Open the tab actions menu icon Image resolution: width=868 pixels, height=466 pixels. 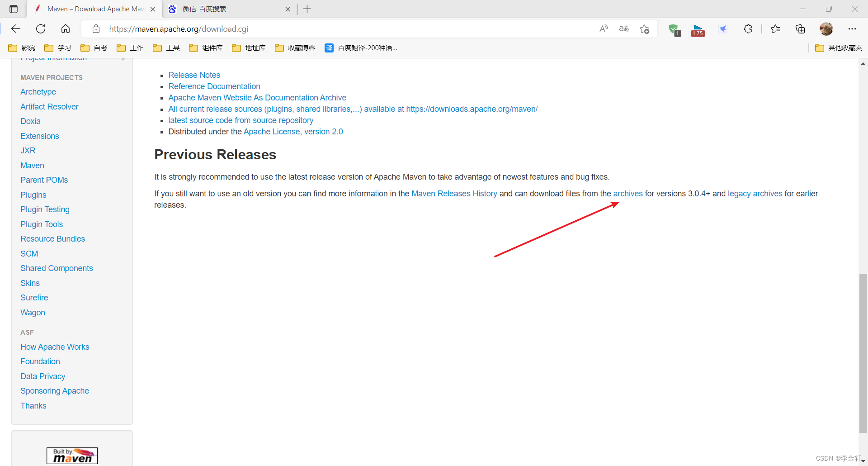tap(14, 9)
